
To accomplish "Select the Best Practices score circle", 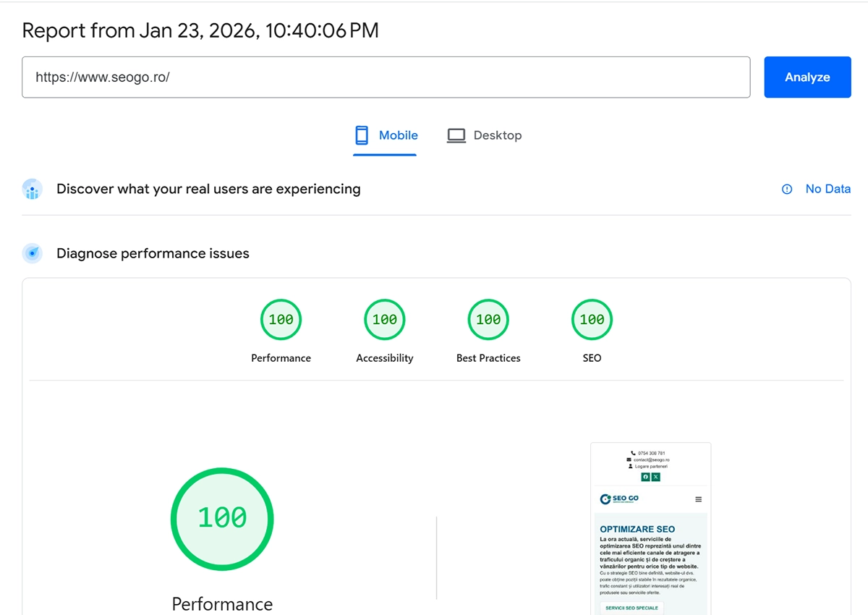I will 488,319.
